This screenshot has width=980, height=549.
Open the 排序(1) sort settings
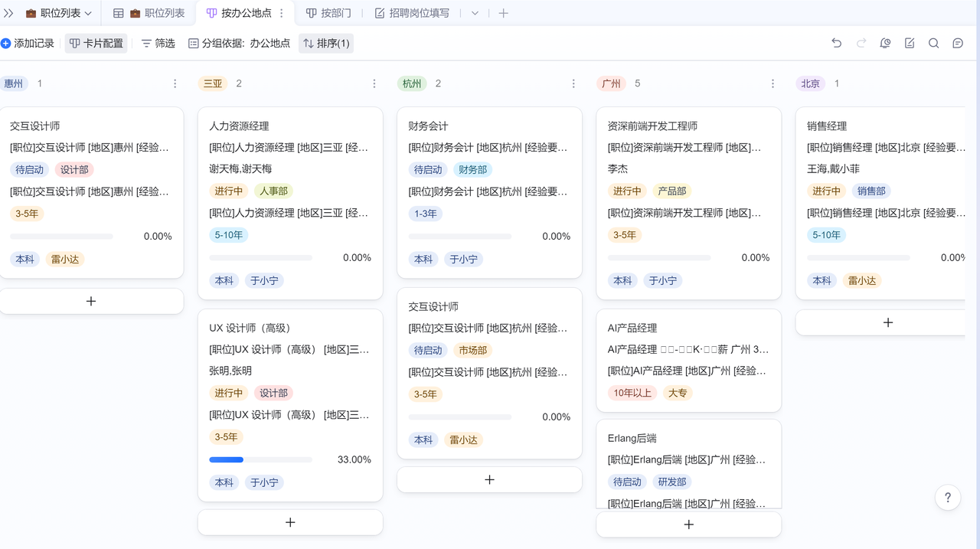click(326, 44)
